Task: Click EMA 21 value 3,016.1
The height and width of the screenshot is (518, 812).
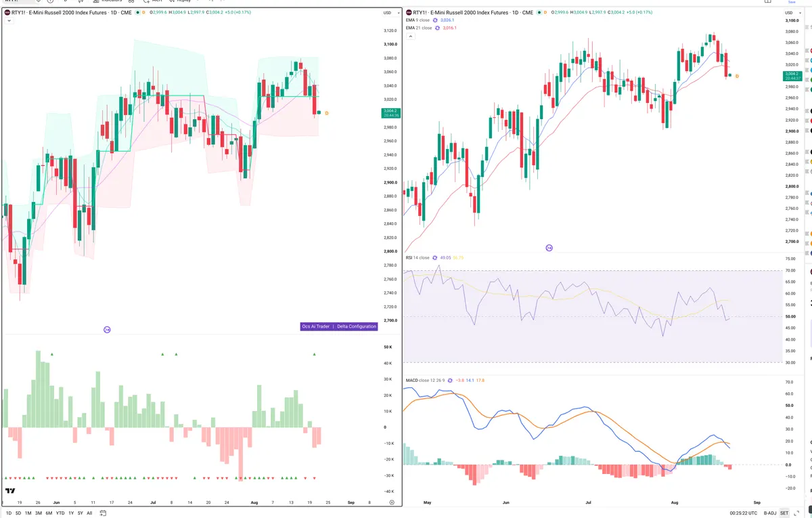Action: tap(450, 28)
